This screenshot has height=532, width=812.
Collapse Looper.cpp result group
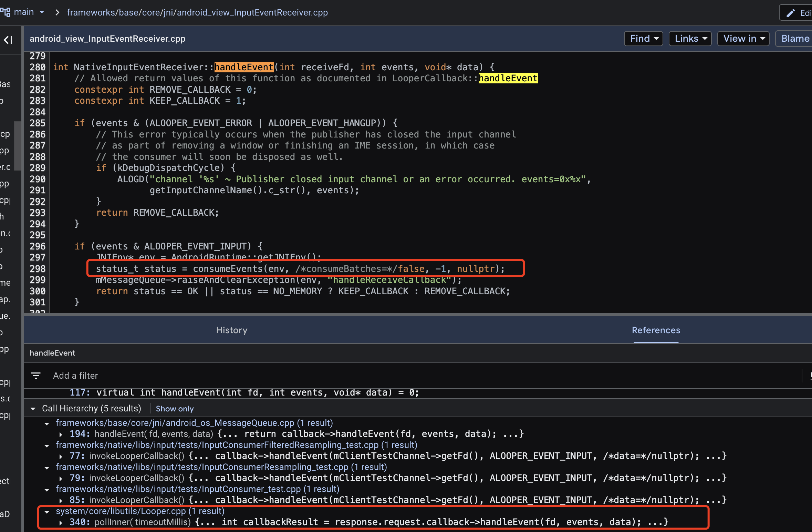(47, 511)
